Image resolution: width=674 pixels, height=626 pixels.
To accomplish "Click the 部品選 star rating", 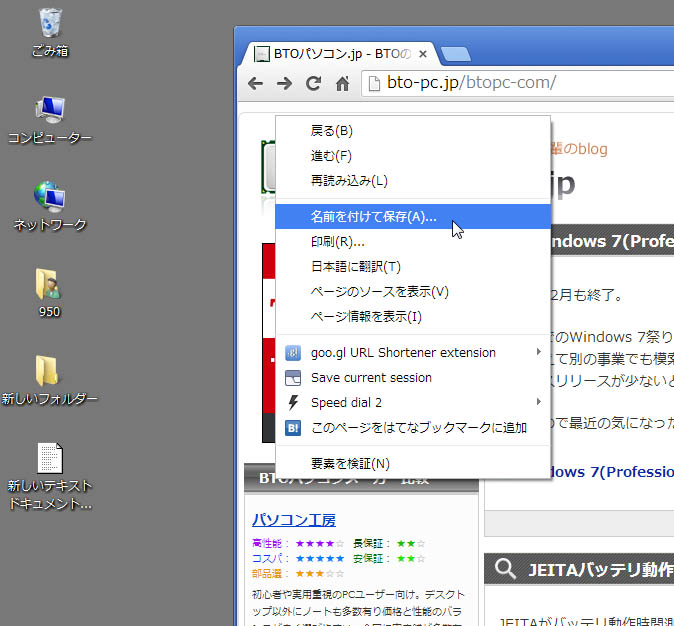I will 320,573.
